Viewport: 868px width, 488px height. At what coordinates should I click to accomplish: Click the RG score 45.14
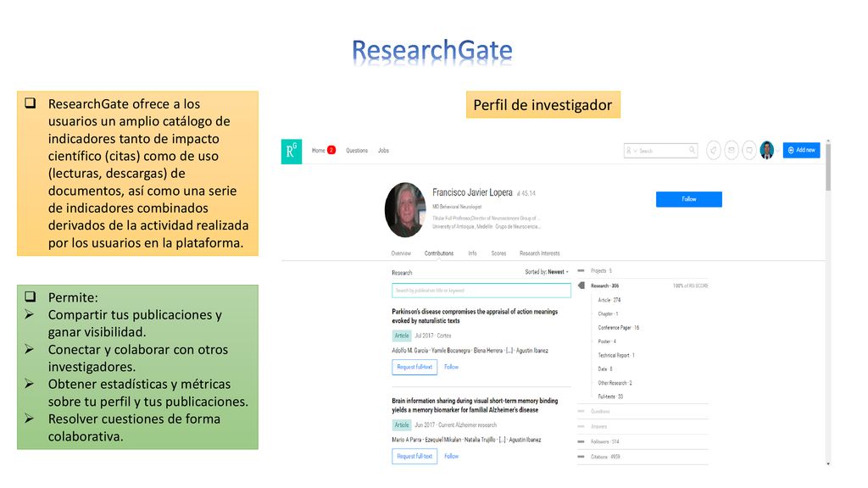click(x=526, y=193)
